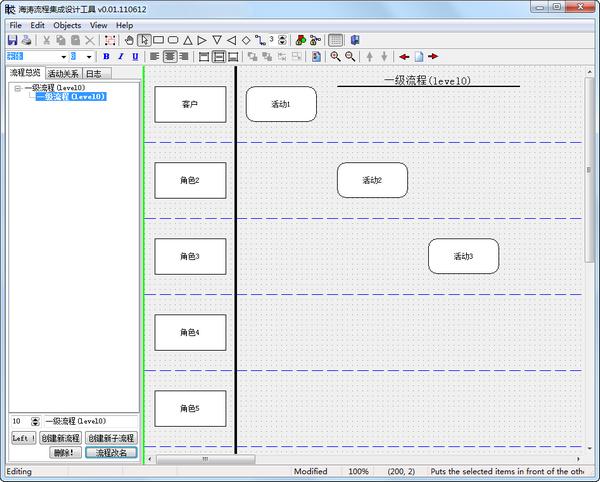Screen dimensions: 600x482
Task: Collapse the 一级流程 (level0) root tree node
Action: pos(17,88)
